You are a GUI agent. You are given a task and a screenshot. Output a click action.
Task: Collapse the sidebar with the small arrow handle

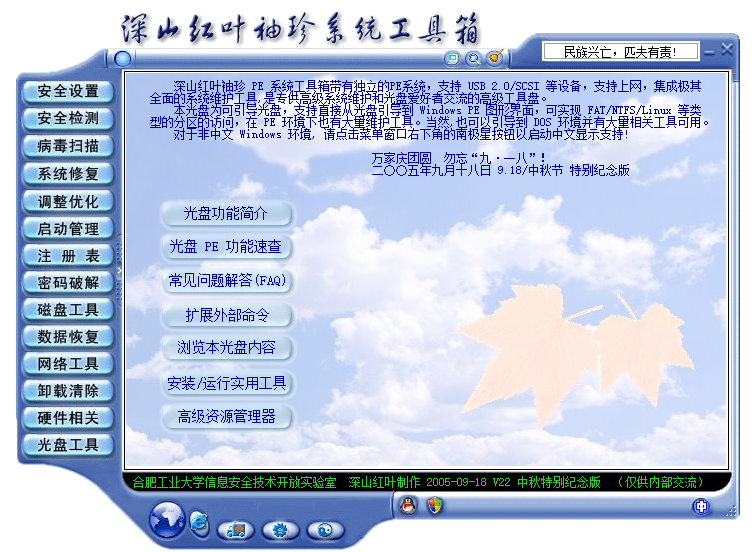[x=119, y=271]
